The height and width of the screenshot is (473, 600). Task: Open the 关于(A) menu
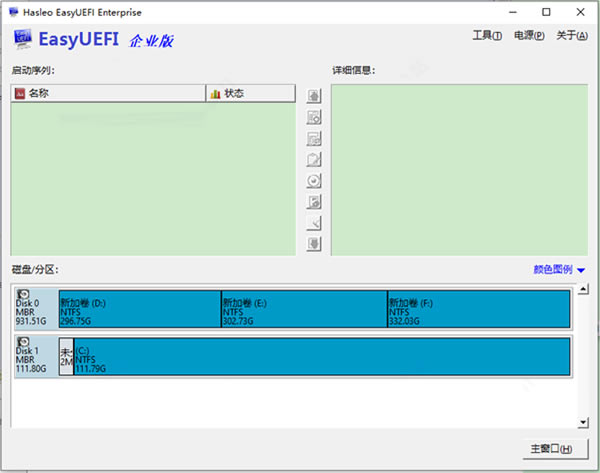[x=572, y=36]
